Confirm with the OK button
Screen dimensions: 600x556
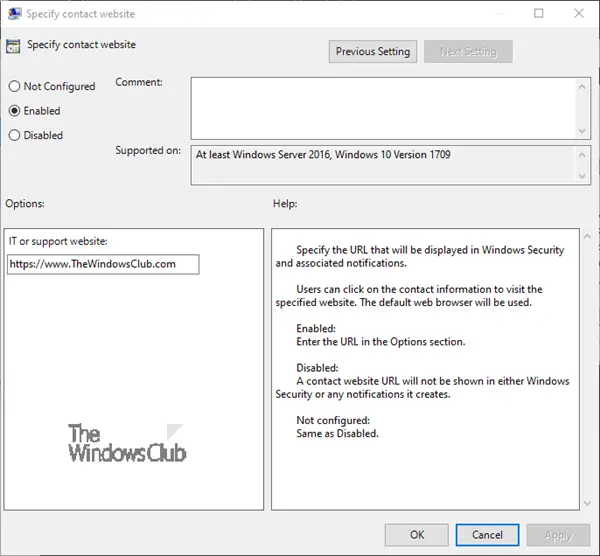click(x=417, y=535)
